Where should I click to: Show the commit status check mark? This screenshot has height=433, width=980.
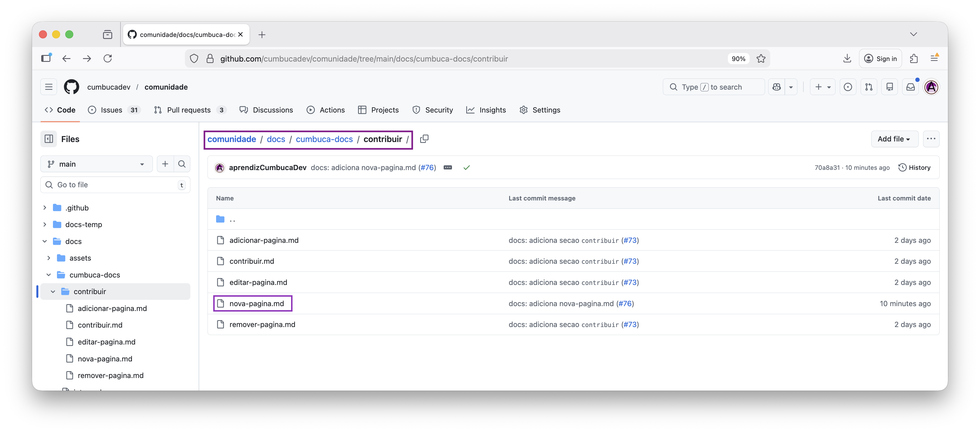tap(467, 168)
